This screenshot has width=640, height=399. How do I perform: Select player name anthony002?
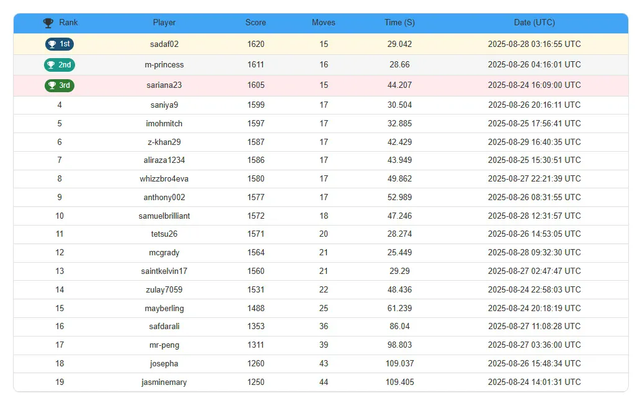(x=164, y=197)
